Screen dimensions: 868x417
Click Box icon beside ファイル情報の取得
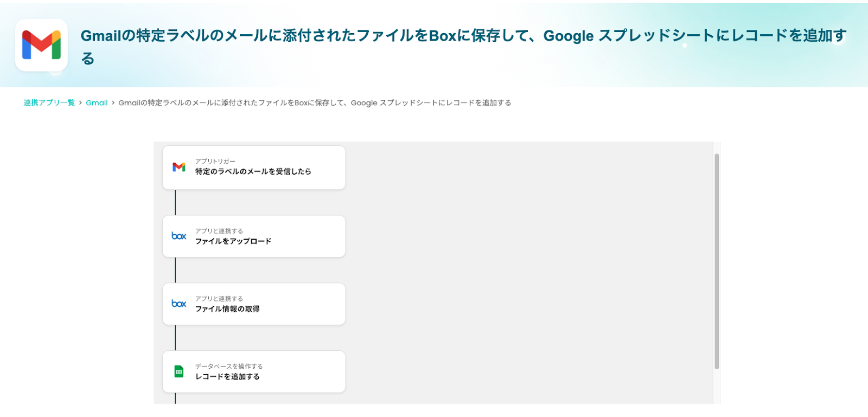tap(179, 304)
